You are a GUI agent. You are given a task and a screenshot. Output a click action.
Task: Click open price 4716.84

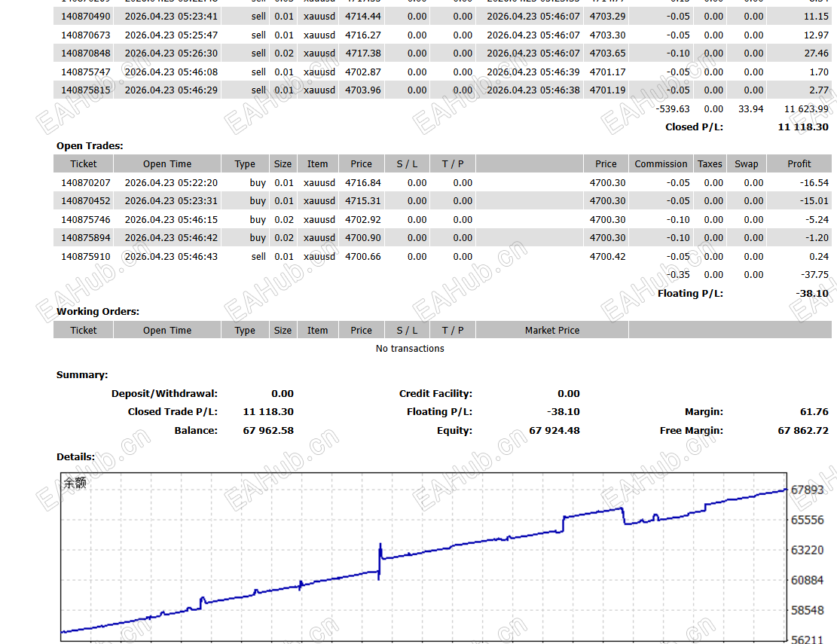point(363,183)
